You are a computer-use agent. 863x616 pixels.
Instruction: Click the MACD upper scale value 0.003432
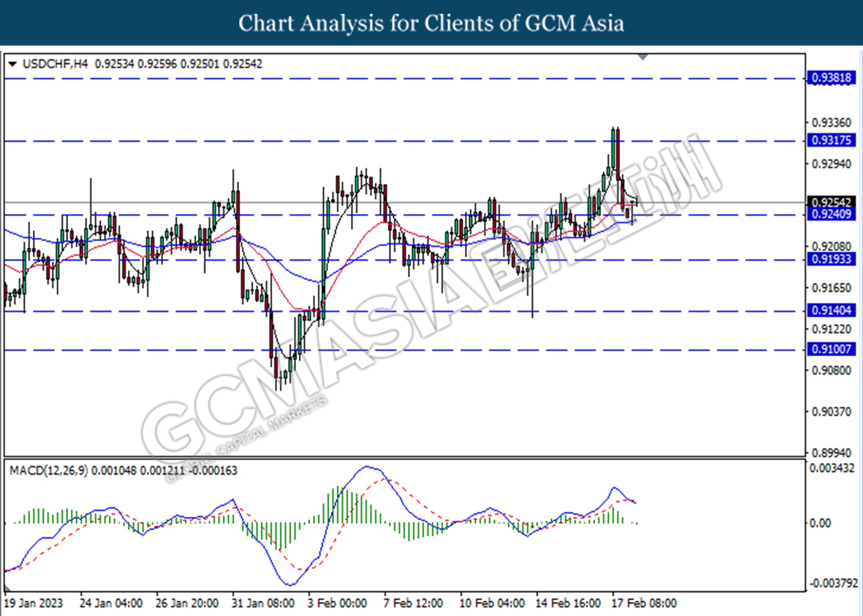click(x=832, y=468)
